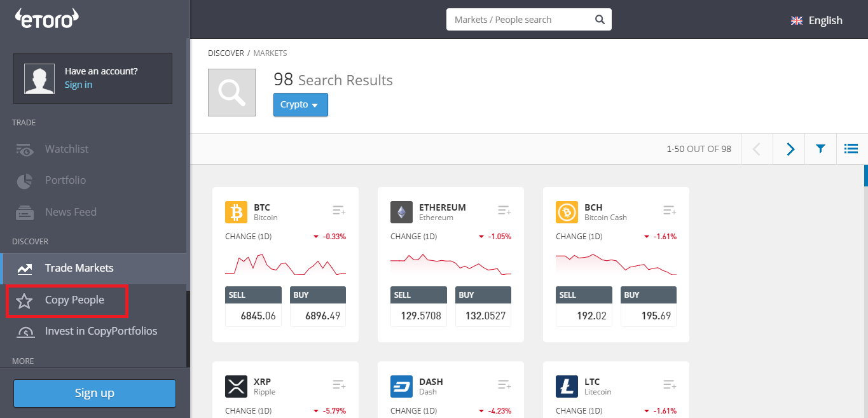Viewport: 868px width, 418px height.
Task: Add LTC to watchlist icon
Action: point(670,385)
